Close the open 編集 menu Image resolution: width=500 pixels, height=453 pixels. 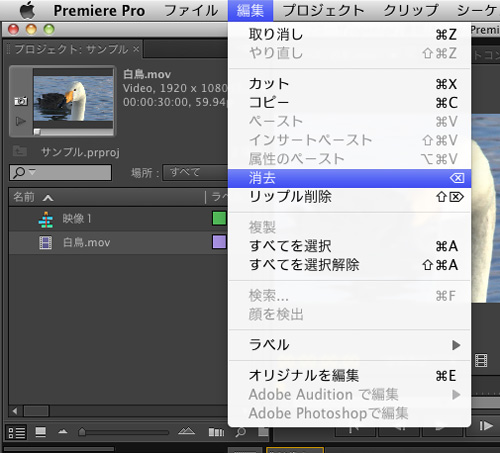[250, 11]
